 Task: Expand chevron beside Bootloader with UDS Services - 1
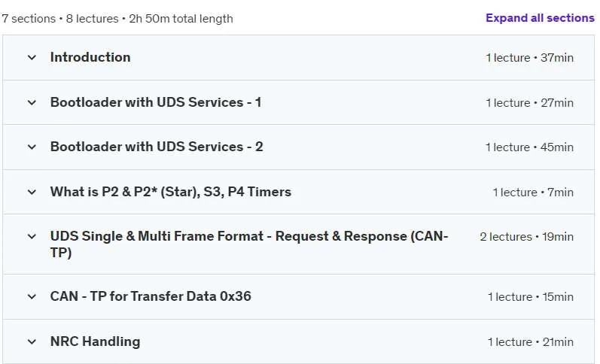(x=32, y=102)
